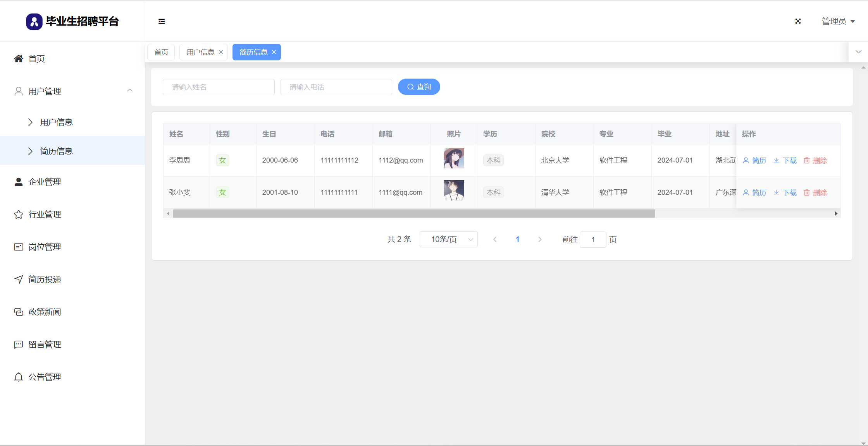Select 用户信息 in the sidebar submenu

click(56, 122)
